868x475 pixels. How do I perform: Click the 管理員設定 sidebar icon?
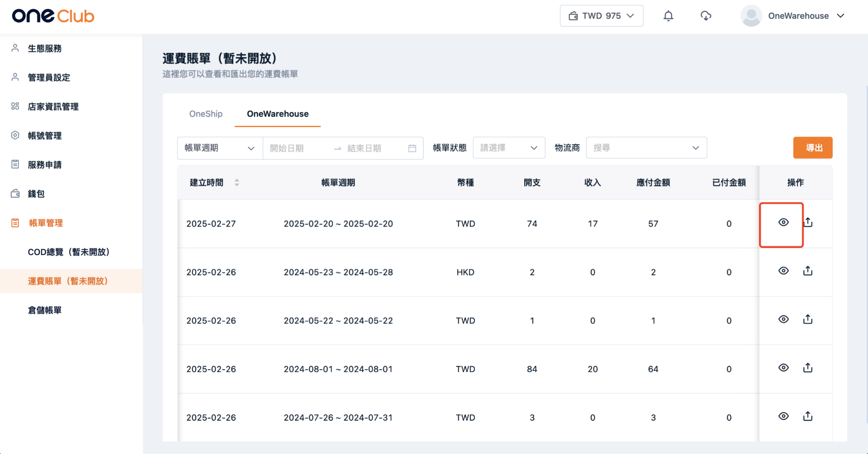tap(15, 77)
